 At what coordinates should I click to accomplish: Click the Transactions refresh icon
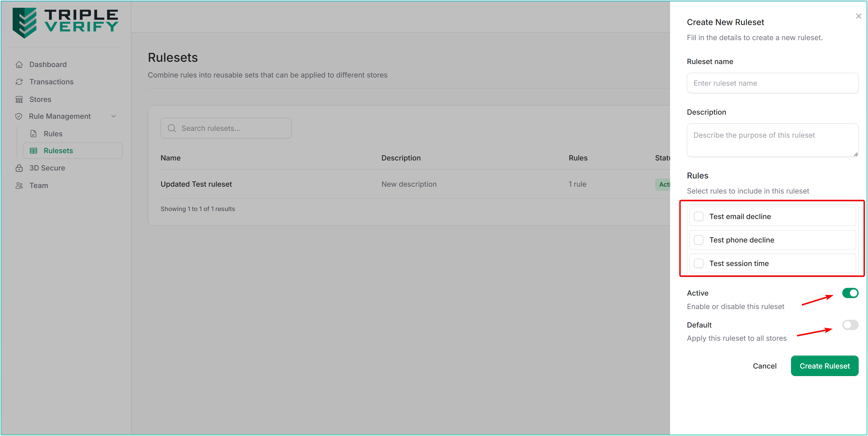(x=19, y=82)
